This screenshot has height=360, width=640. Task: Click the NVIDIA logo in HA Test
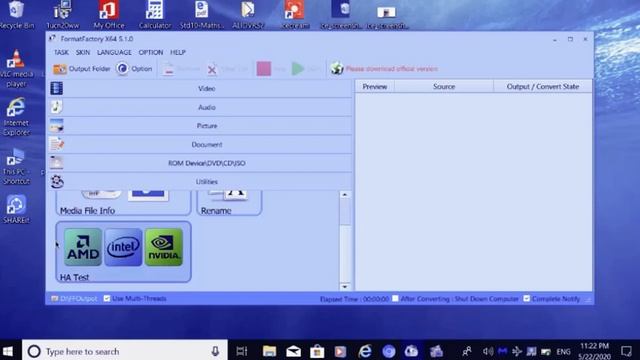click(164, 247)
